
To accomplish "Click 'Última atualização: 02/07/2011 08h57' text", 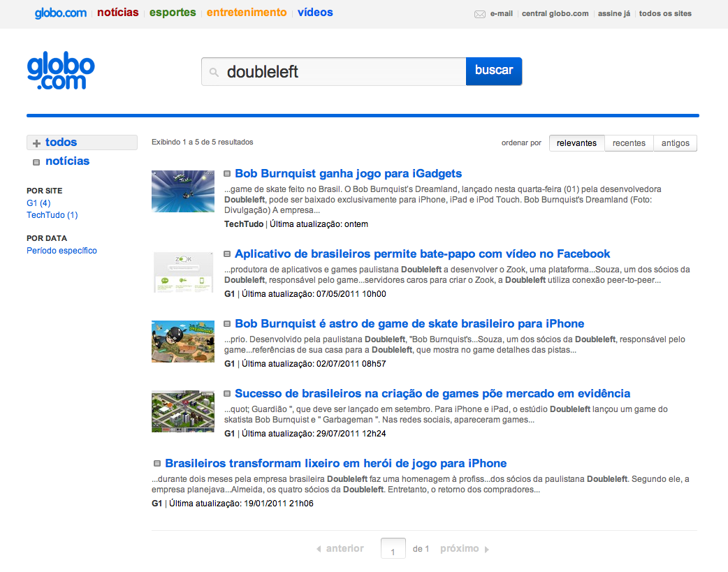I will 314,364.
